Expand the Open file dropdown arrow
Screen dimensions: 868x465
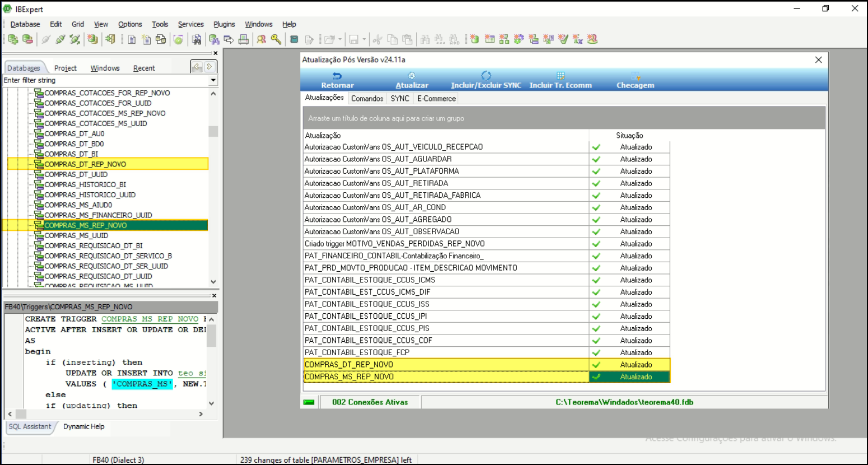340,39
